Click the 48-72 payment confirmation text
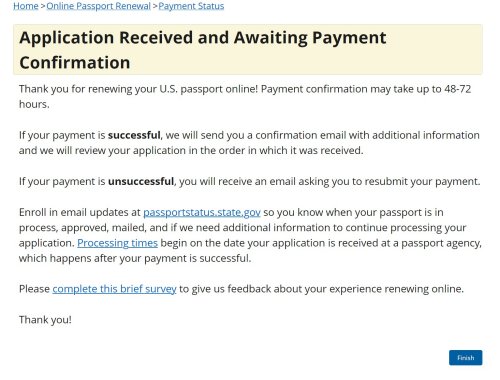Screen dimensions: 500x380 pos(457,89)
